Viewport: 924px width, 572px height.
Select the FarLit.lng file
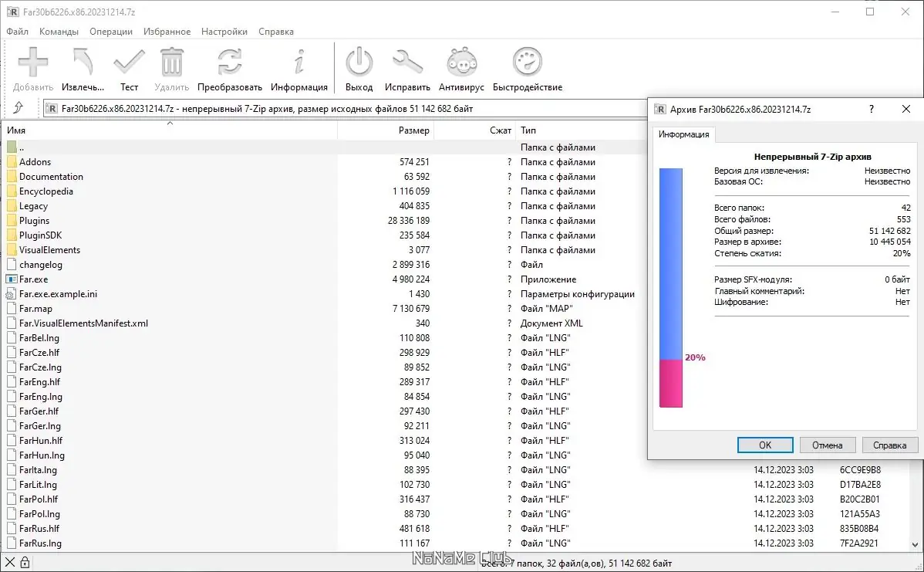[38, 485]
